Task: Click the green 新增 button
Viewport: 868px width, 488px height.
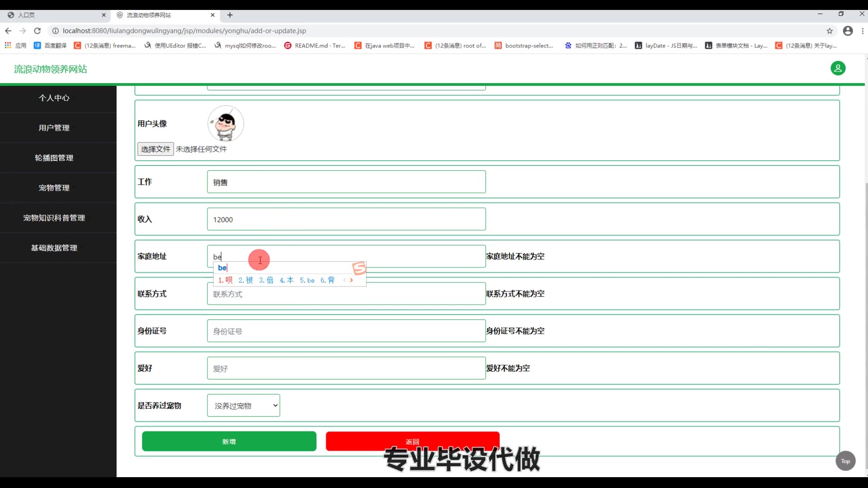Action: coord(229,441)
